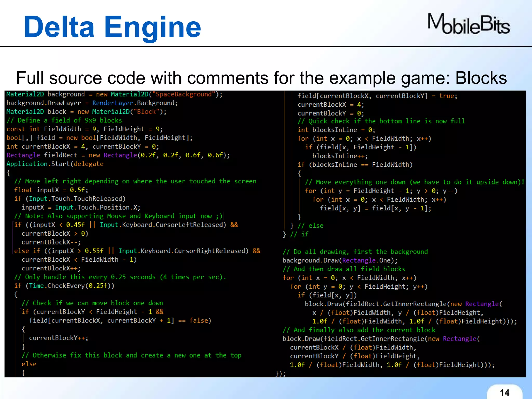Screen dimensions: 532x399
Task: Click the line with 'Input.Keyboard.CursorRightReleased'
Action: 137,251
